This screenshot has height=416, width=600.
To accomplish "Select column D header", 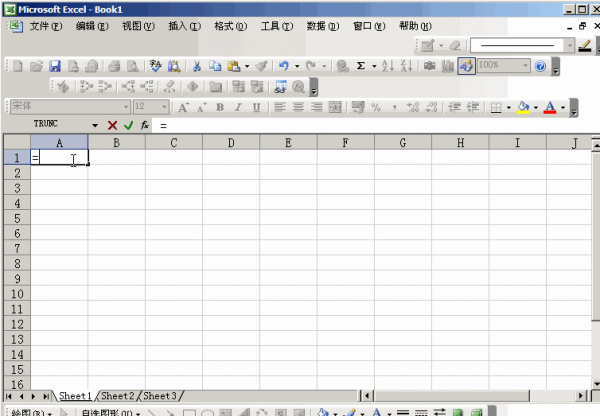I will click(231, 143).
